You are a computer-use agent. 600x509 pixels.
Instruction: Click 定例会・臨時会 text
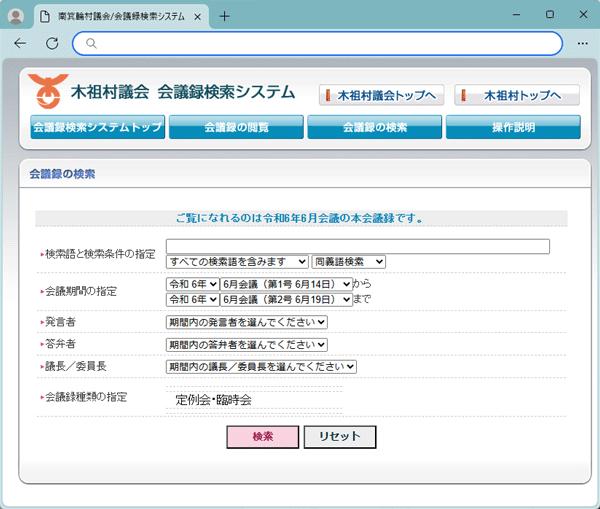point(213,400)
